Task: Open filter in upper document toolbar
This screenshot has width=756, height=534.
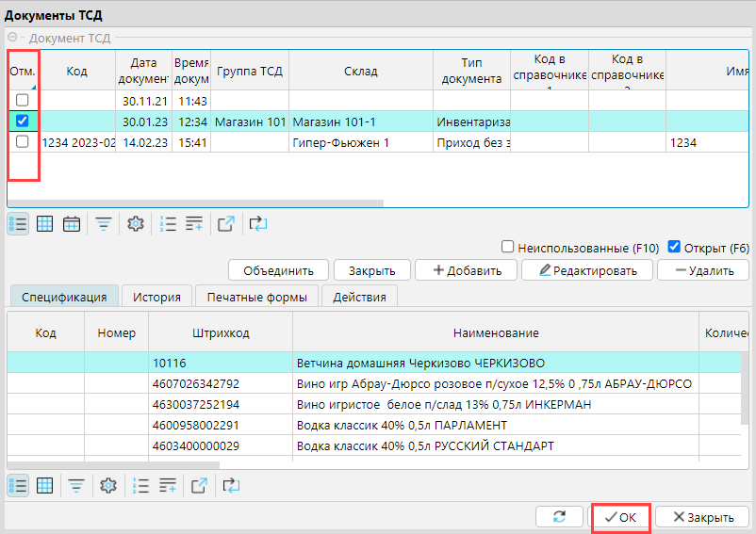Action: [x=103, y=224]
